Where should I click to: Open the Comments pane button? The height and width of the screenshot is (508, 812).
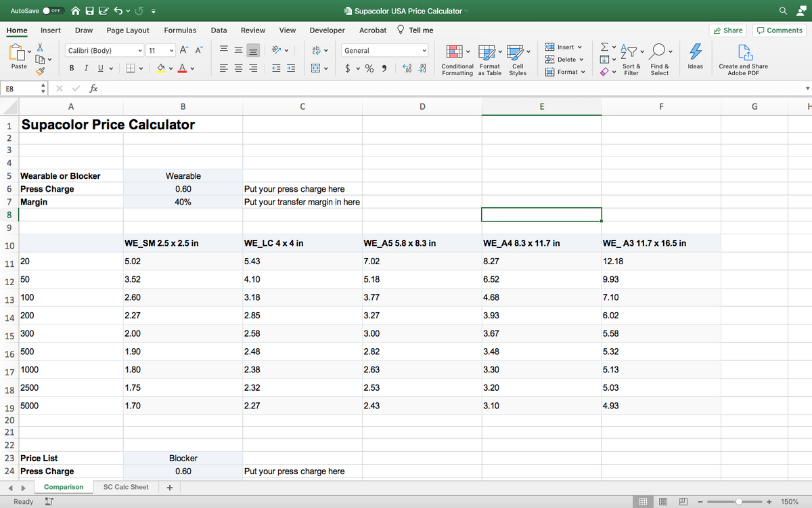click(780, 30)
